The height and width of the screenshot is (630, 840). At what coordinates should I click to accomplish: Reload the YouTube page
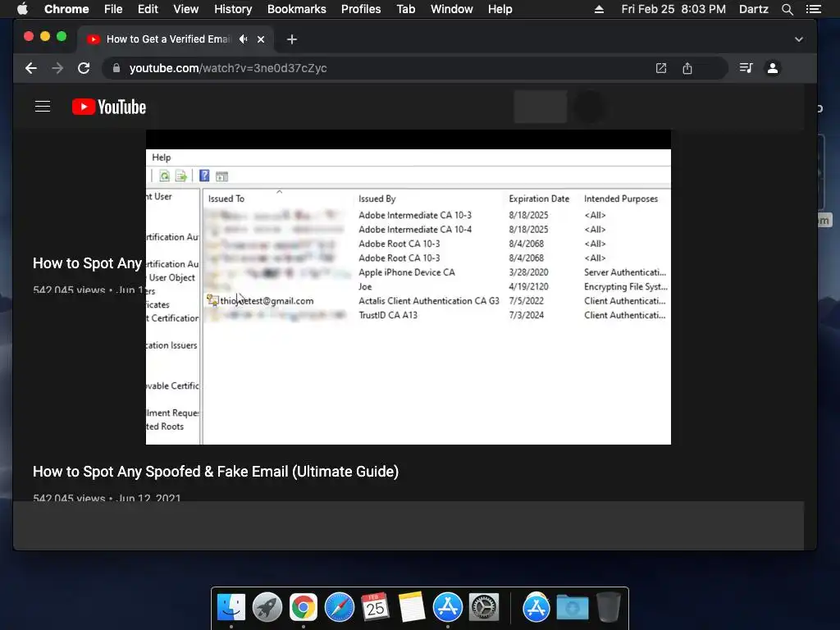84,68
